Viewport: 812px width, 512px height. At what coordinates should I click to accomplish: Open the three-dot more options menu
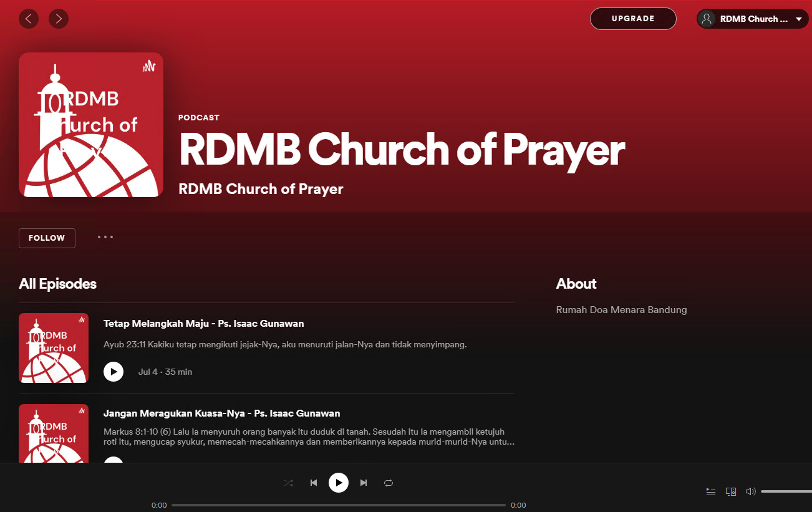click(105, 237)
